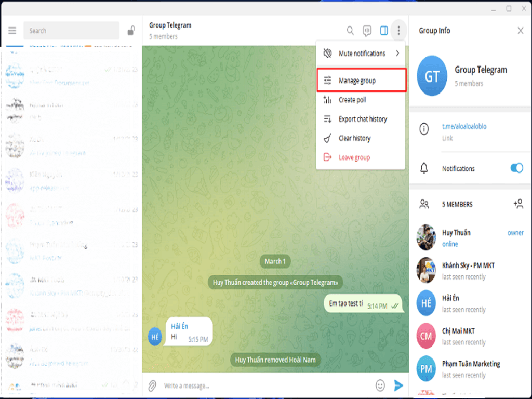Screen dimensions: 532x399
Task: Expand the Mute notifications submenu
Action: [x=361, y=53]
